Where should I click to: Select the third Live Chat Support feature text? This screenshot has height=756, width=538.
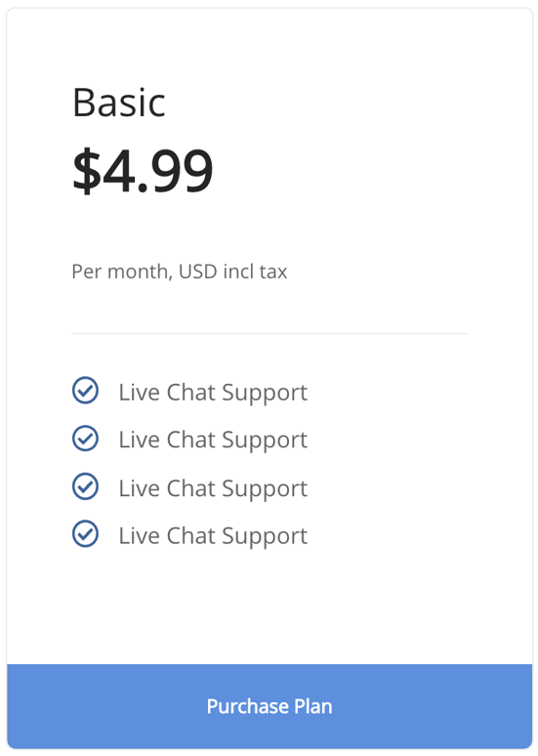point(213,488)
